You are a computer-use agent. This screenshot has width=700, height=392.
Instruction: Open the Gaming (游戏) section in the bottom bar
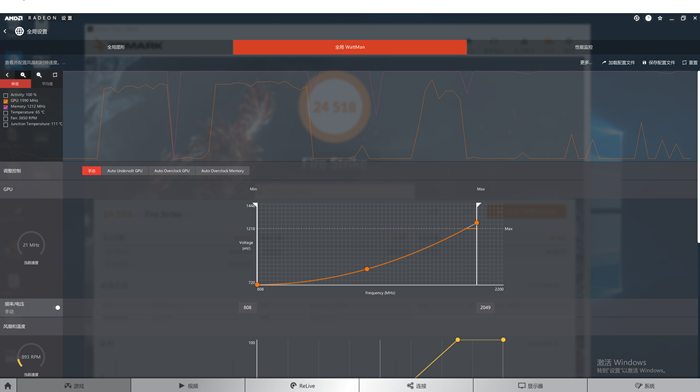pyautogui.click(x=74, y=386)
